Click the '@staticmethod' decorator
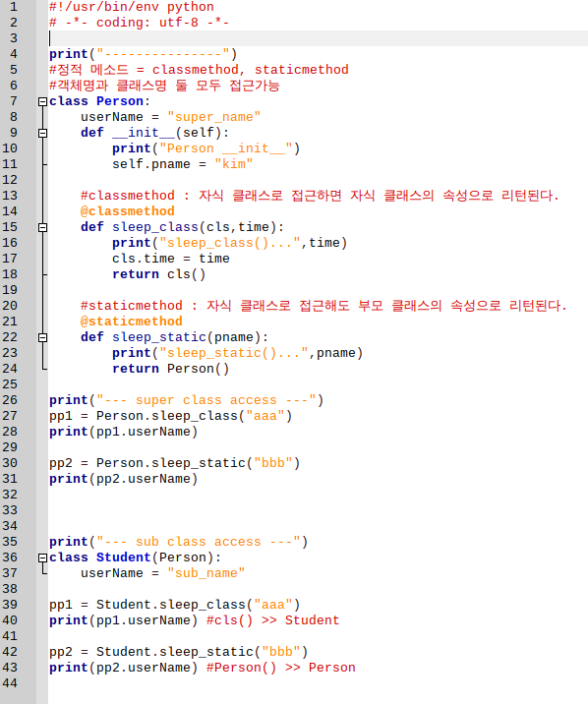The image size is (588, 704). (x=132, y=322)
